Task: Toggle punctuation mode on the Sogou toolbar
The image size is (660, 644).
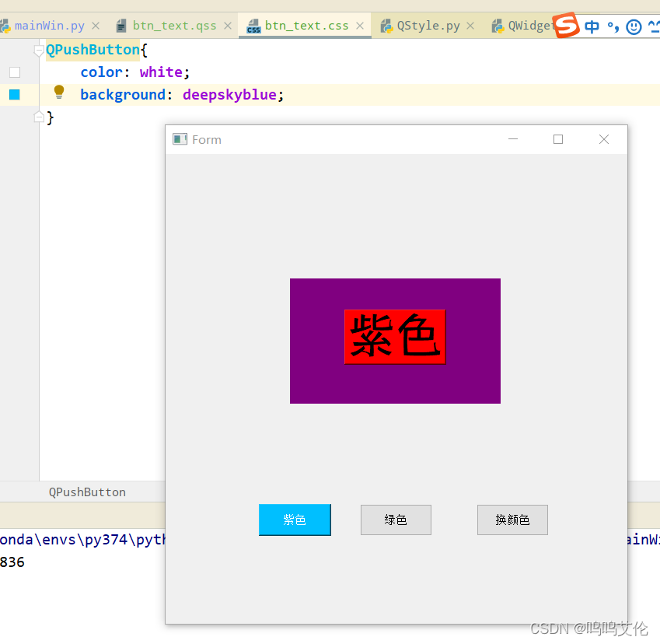Action: 613,25
